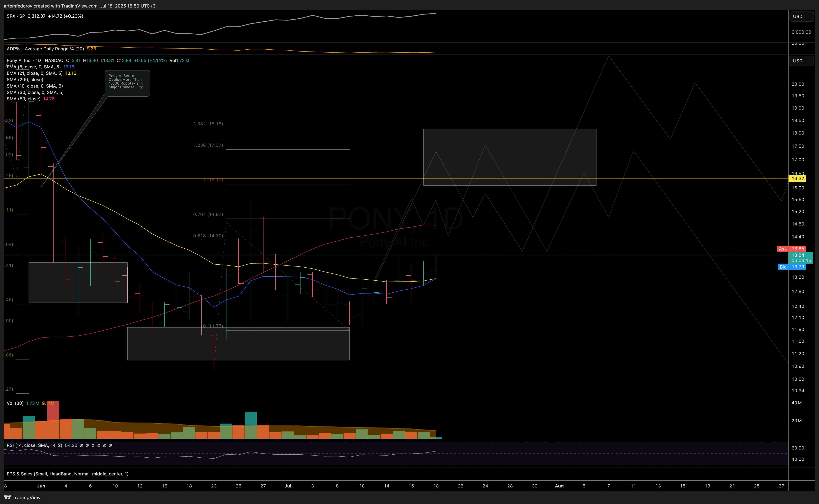Open the USD currency selector in Pony AI pane
Screen dimensions: 819x504
click(801, 61)
